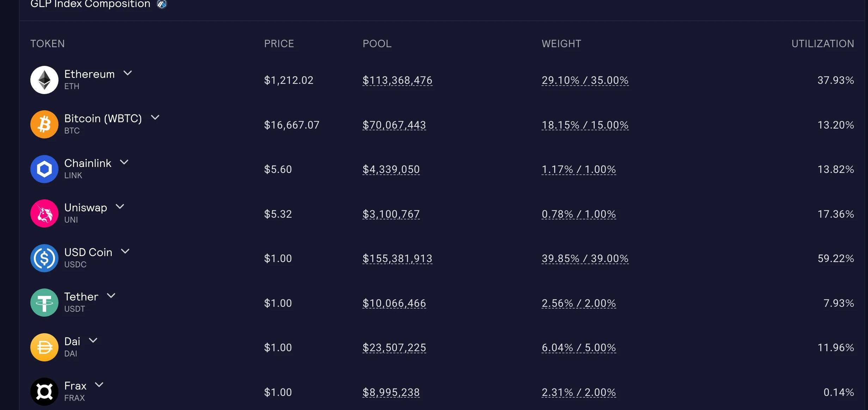Expand the Chainlink token options chevron

tap(124, 162)
